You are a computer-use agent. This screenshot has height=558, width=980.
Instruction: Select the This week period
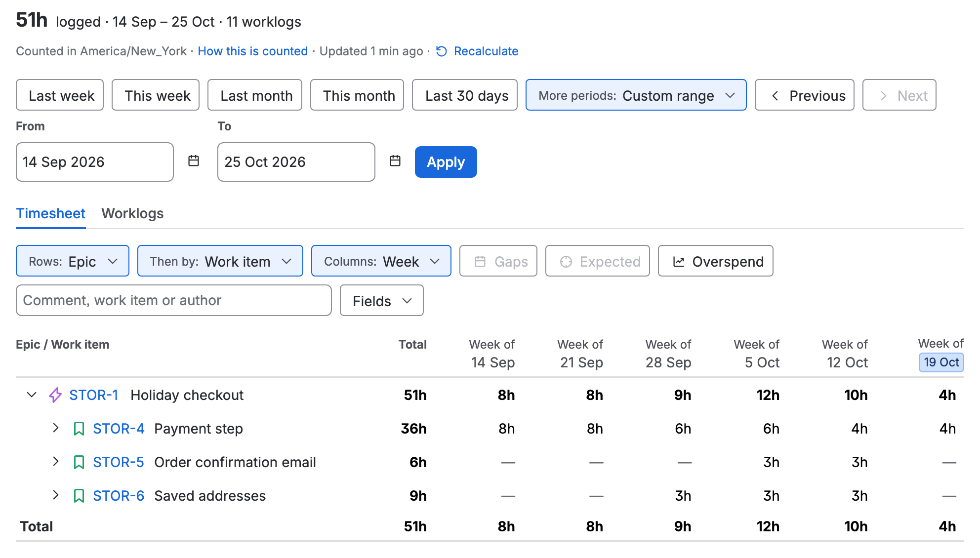pos(156,95)
